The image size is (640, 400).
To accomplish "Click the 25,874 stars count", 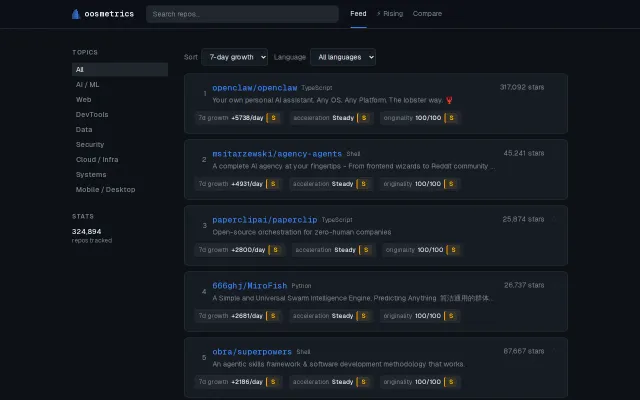I will click(x=523, y=220).
